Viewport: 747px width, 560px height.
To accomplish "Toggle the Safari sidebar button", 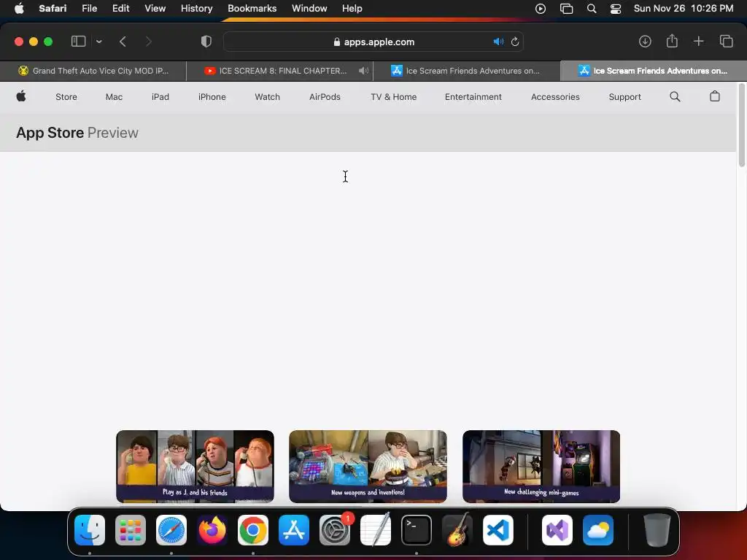I will [x=78, y=42].
